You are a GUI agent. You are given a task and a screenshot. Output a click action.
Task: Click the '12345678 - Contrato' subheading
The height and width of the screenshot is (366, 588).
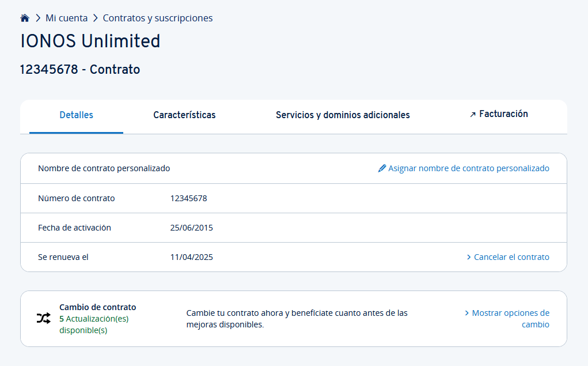(80, 69)
